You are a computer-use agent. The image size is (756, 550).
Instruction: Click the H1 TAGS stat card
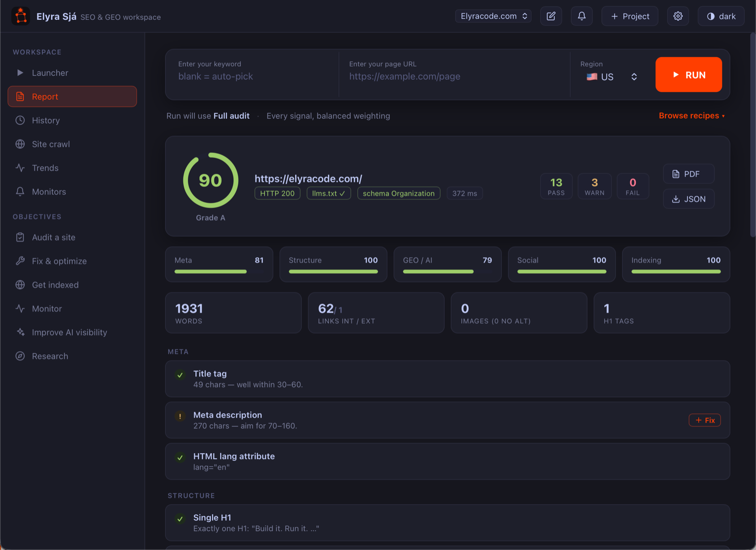point(661,313)
